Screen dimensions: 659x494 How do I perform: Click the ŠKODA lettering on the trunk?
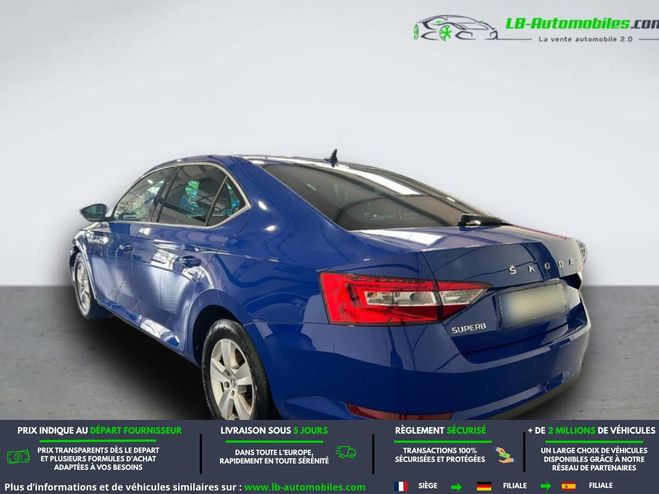pos(541,266)
